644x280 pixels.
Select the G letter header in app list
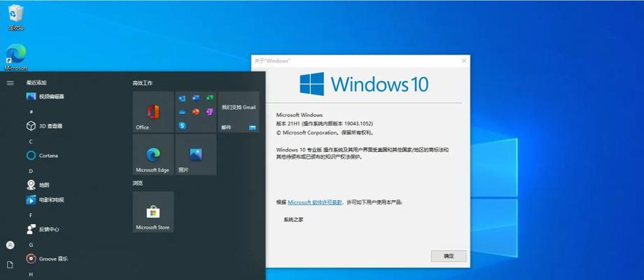tap(31, 245)
